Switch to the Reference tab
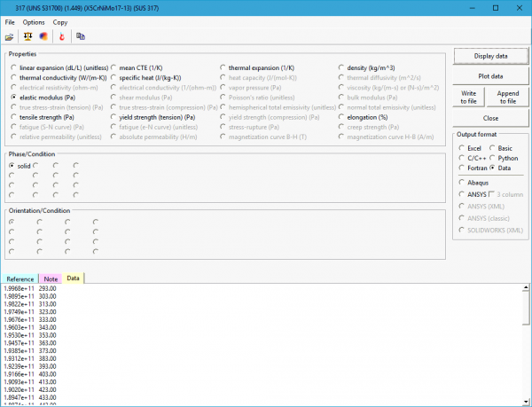This screenshot has height=407, width=532. coord(20,278)
